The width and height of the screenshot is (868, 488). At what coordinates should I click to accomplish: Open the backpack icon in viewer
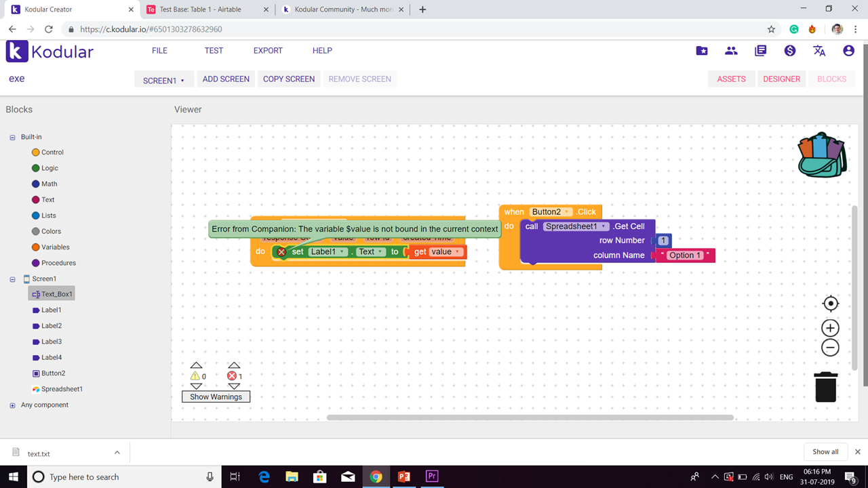[822, 155]
